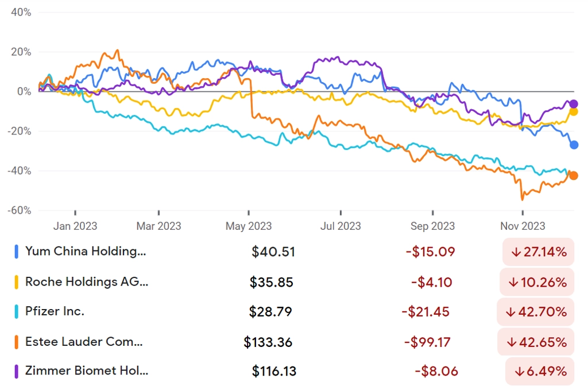Select the Pfizer Inc. stock entry
Viewport: 588px width, 390px height.
click(294, 312)
